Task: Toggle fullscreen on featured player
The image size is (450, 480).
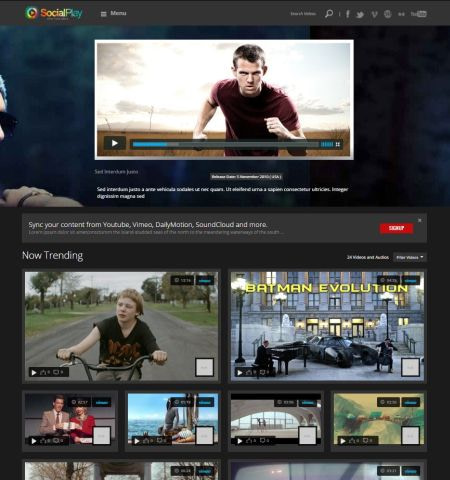Action: (338, 144)
